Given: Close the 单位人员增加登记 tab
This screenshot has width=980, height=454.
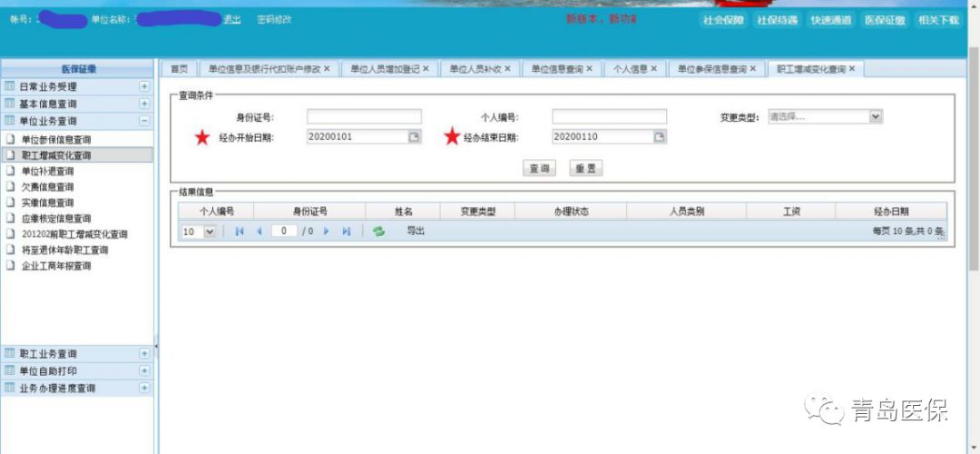Looking at the screenshot, I should 426,69.
